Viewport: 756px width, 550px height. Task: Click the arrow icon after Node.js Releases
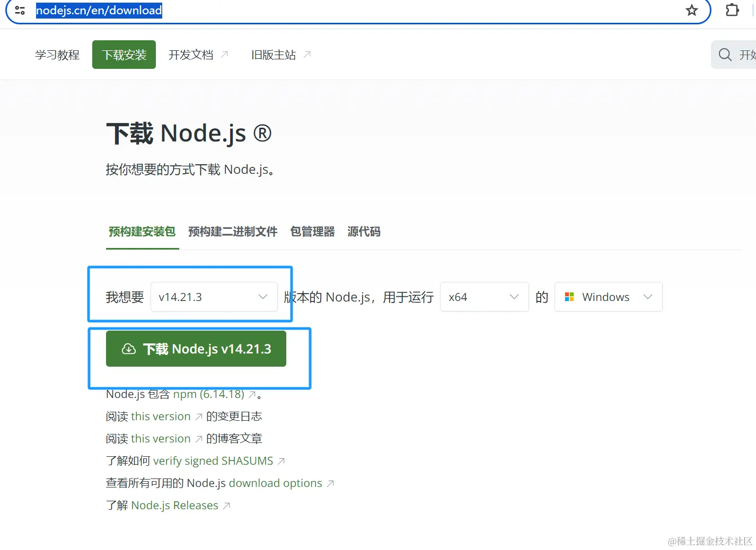(226, 506)
